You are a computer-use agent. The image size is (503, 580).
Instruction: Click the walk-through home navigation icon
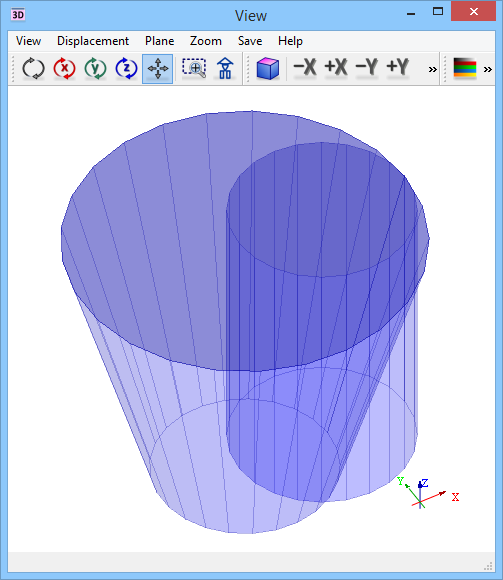pyautogui.click(x=225, y=68)
